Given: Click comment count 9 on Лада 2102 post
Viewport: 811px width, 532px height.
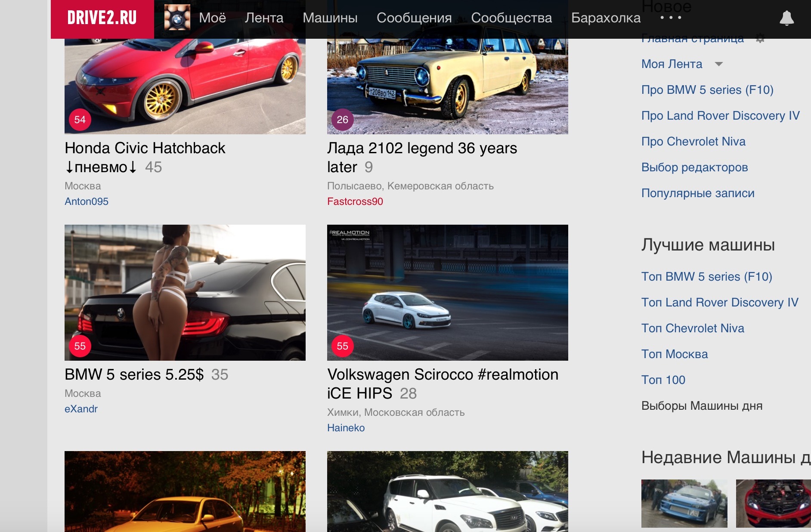Looking at the screenshot, I should click(369, 167).
